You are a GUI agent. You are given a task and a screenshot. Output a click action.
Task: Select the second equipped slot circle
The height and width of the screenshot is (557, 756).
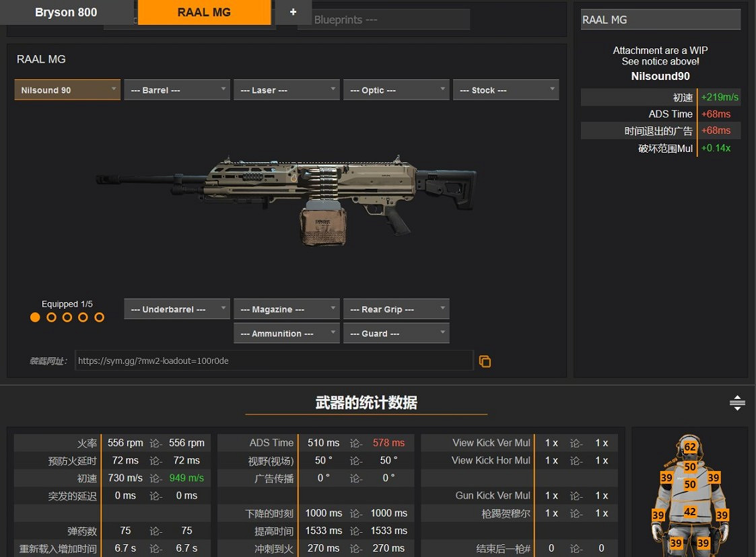point(51,318)
